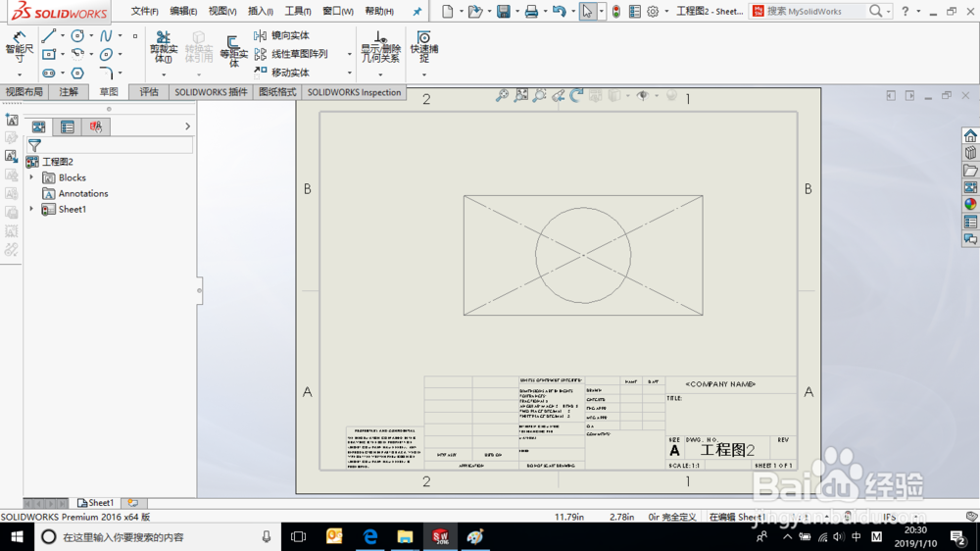This screenshot has width=980, height=551.
Task: Switch to the 图纸格式 tab
Action: (x=277, y=92)
